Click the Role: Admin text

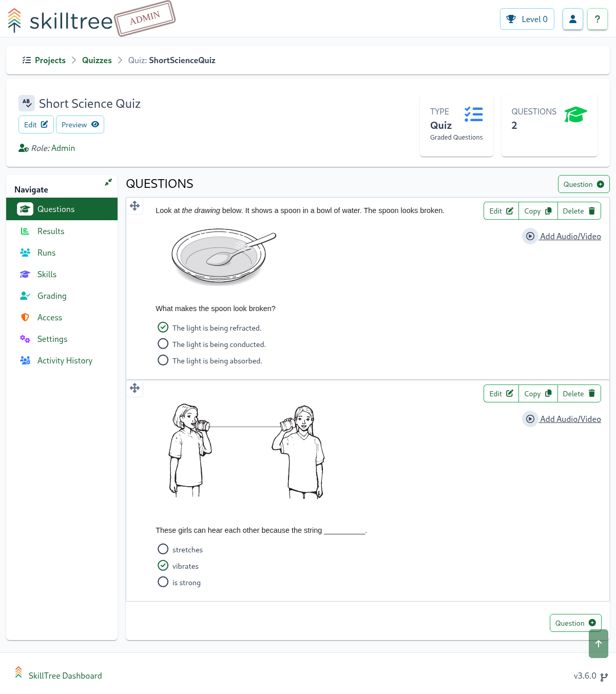[53, 148]
